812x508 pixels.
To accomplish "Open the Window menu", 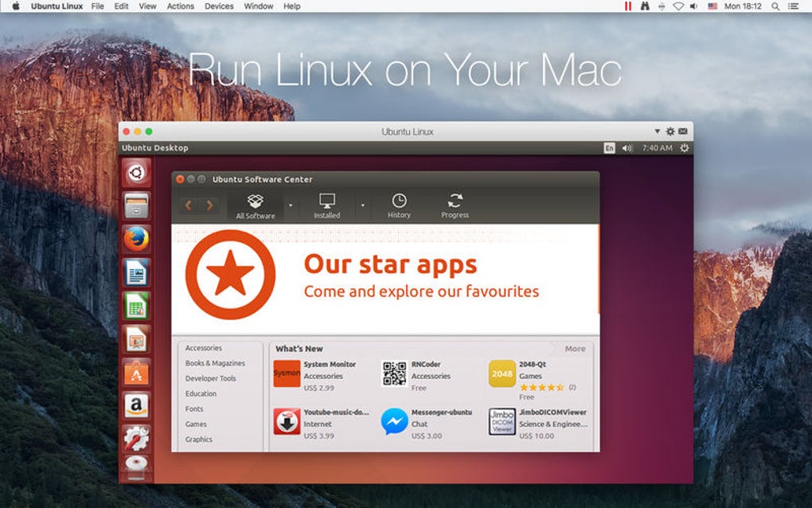I will point(259,6).
